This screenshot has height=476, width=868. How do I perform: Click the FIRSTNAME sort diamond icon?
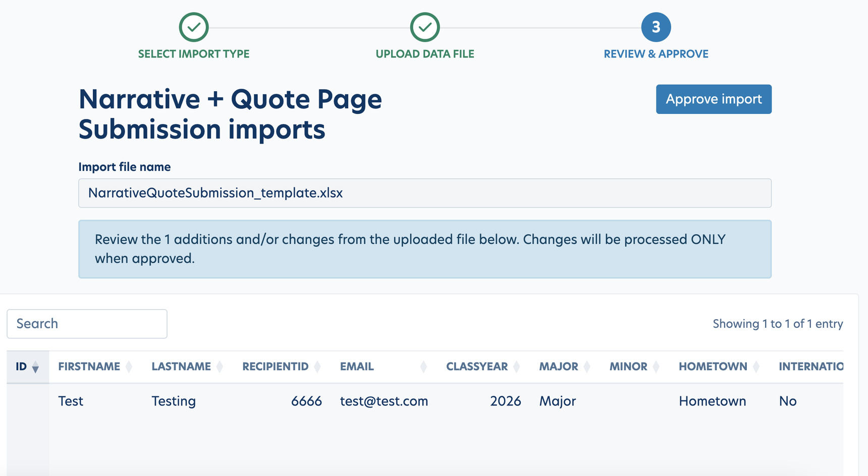(129, 367)
